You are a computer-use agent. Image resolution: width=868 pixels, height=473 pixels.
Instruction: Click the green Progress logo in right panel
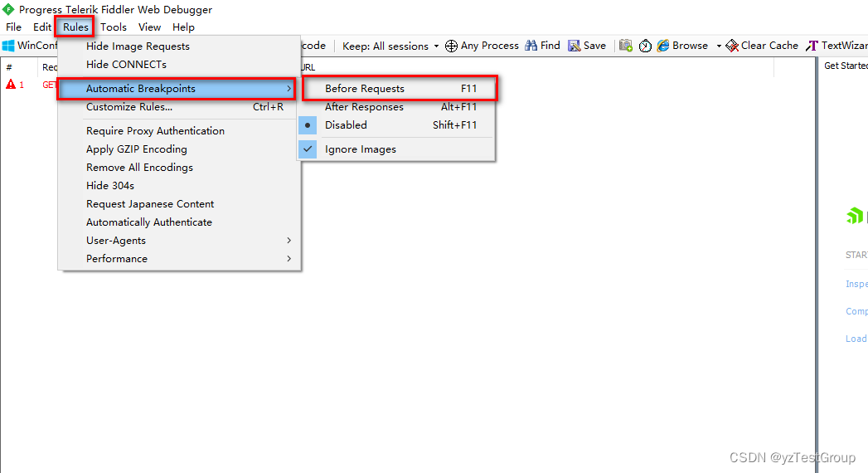855,216
